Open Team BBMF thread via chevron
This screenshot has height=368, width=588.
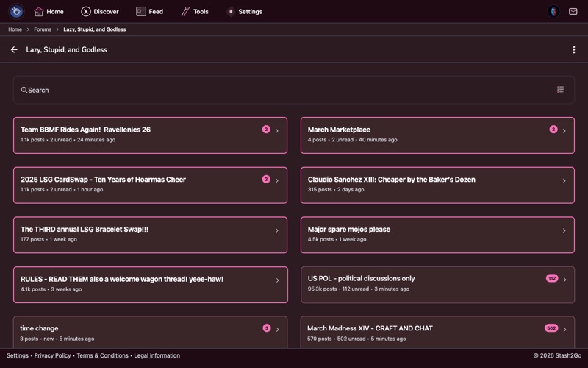pos(277,131)
